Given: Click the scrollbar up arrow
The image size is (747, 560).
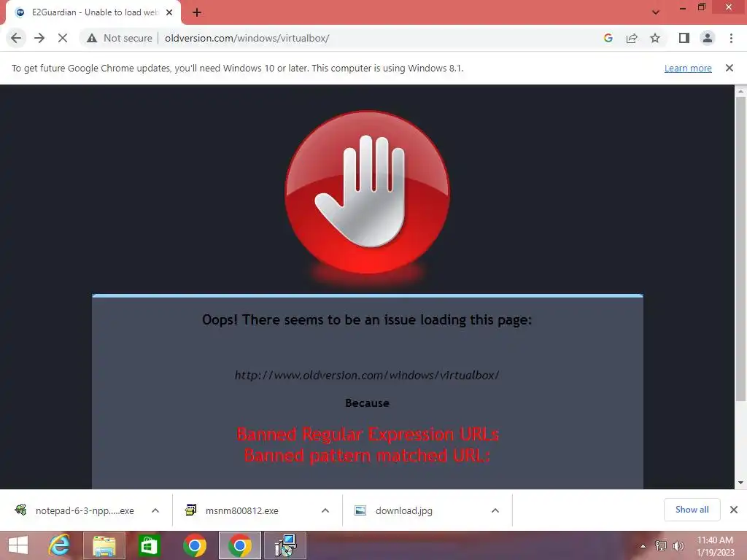Looking at the screenshot, I should (x=740, y=90).
